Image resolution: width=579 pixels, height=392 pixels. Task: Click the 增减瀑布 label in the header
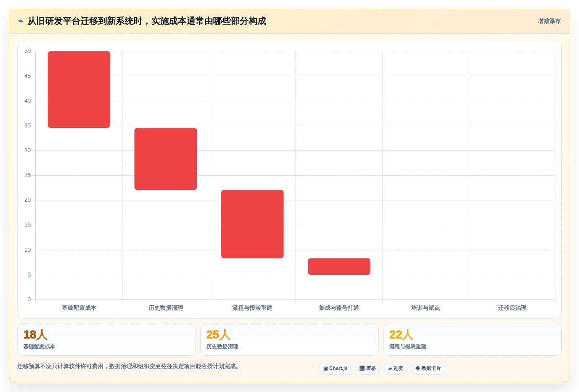click(x=549, y=21)
